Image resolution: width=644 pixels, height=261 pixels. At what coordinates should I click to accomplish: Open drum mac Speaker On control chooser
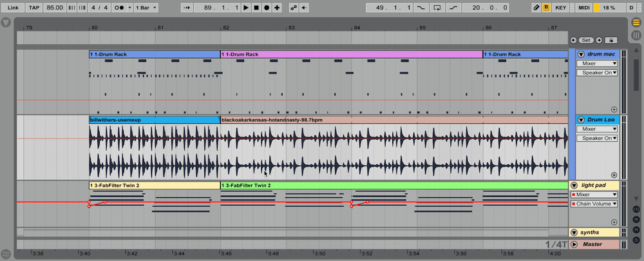click(x=597, y=73)
